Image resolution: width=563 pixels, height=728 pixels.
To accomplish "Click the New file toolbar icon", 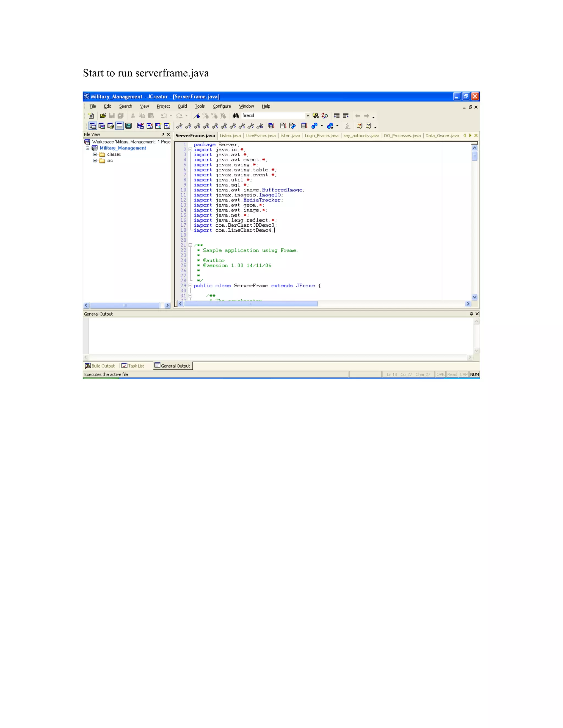I will (x=91, y=116).
